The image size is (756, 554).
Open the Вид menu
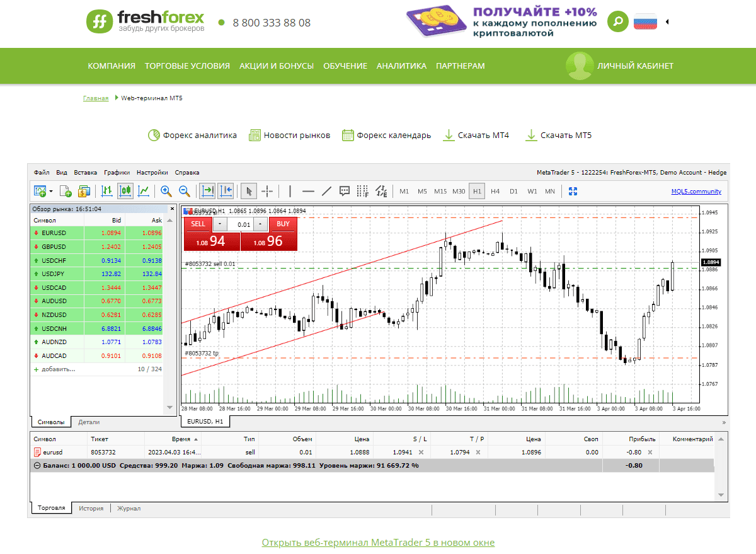coord(62,172)
